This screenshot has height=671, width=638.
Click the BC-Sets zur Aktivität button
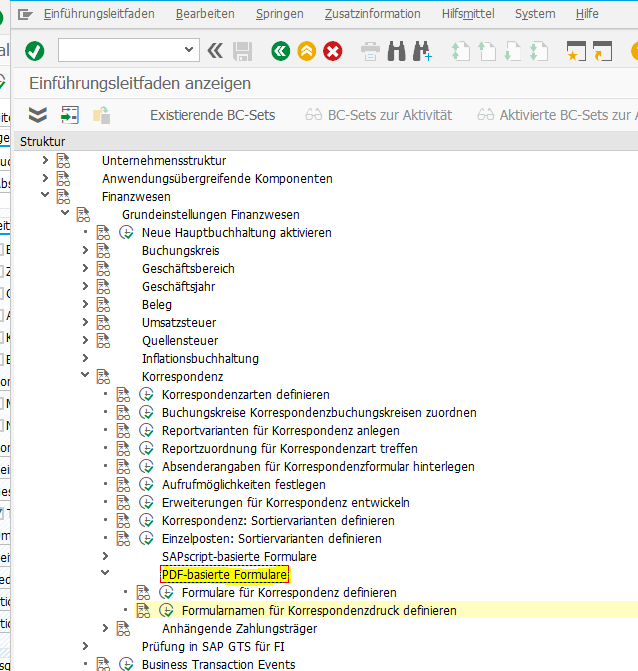(378, 115)
